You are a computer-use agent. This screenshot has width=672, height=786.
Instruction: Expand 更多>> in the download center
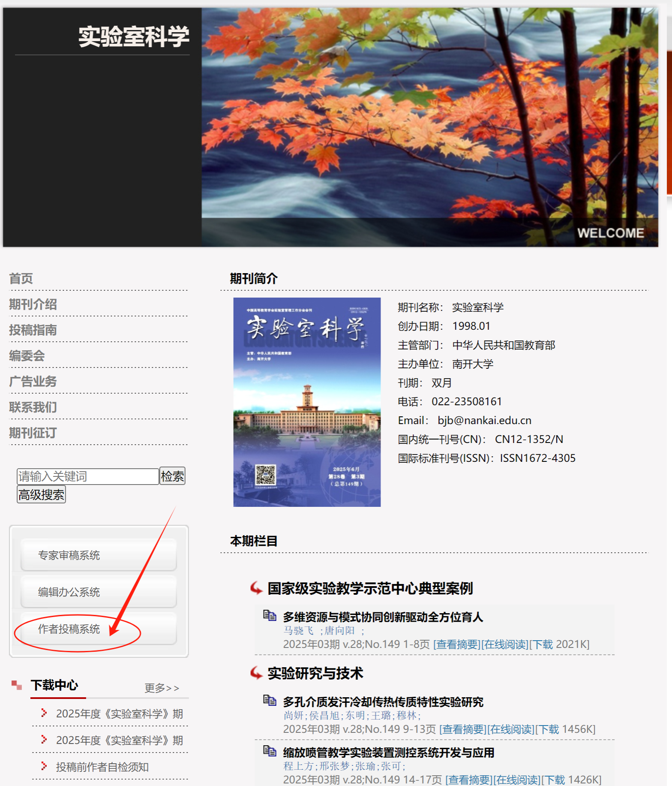click(162, 688)
